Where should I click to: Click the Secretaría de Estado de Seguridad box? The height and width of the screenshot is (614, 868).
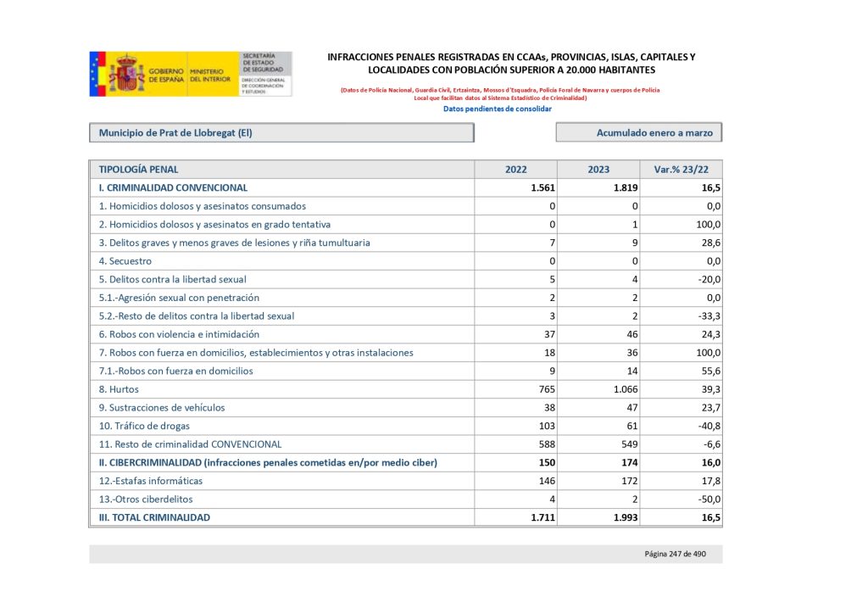[265, 74]
